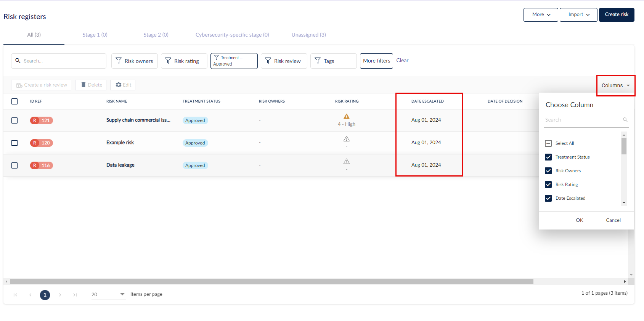Switch to the Stage 2 (0) tab

pyautogui.click(x=156, y=35)
